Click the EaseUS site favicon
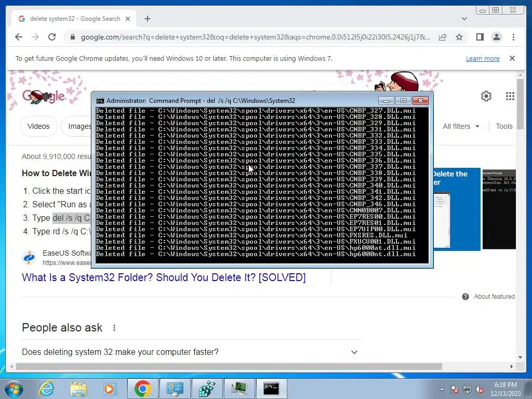Image resolution: width=532 pixels, height=399 pixels. (x=29, y=258)
